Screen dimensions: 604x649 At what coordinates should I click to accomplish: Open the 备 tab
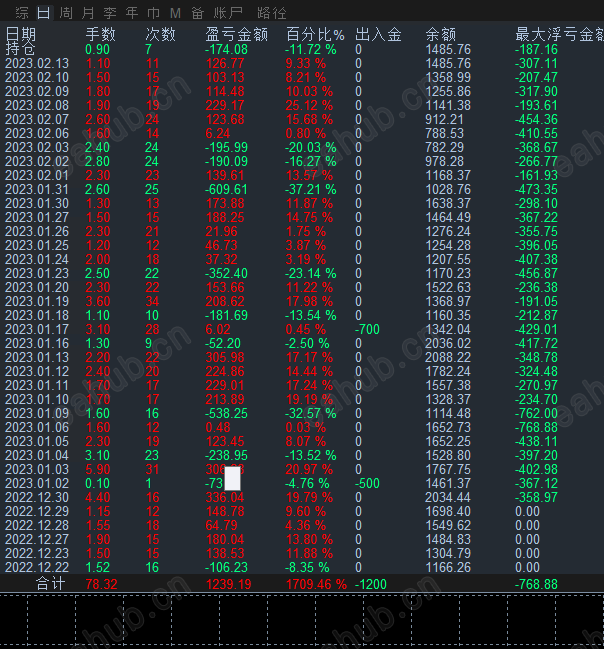197,13
